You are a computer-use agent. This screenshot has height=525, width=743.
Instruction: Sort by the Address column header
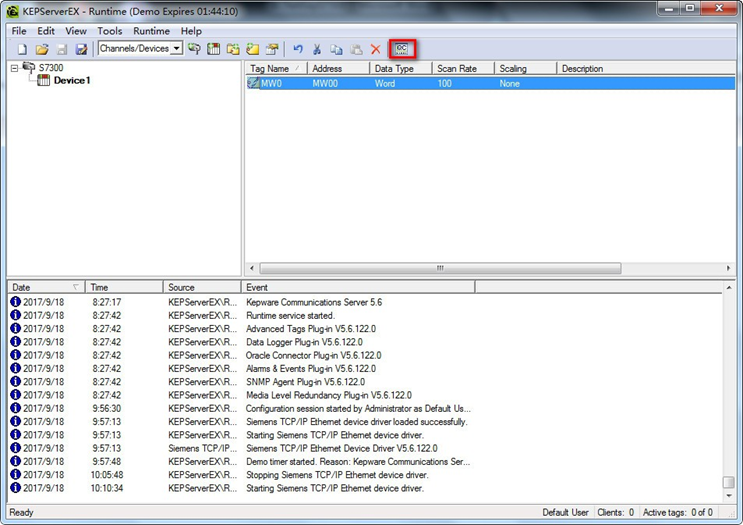click(x=338, y=68)
